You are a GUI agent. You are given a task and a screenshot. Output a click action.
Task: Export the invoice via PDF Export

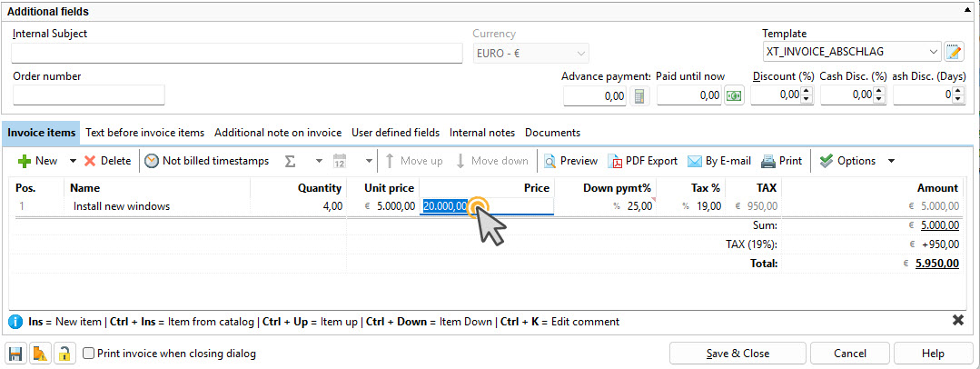642,161
